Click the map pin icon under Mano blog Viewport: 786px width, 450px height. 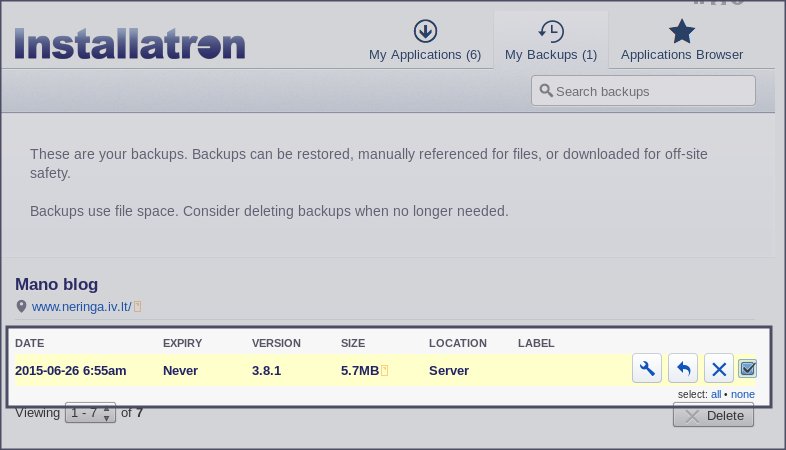point(21,306)
